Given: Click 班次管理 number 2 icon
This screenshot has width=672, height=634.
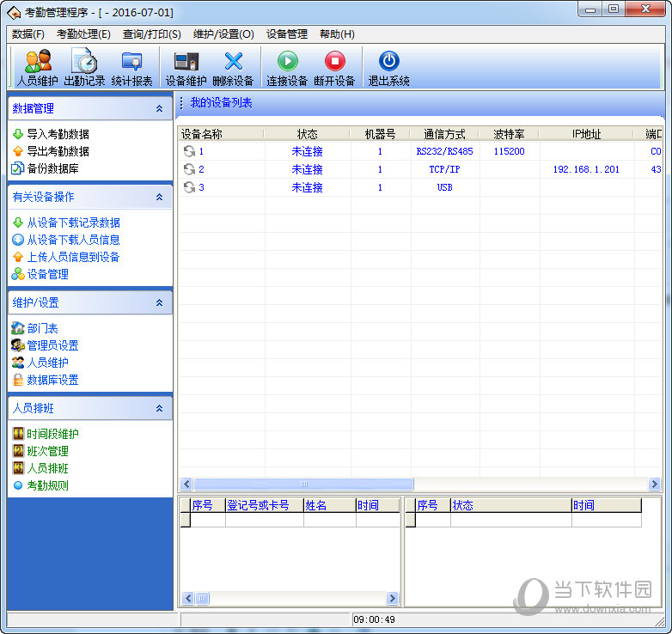Looking at the screenshot, I should click(x=18, y=451).
